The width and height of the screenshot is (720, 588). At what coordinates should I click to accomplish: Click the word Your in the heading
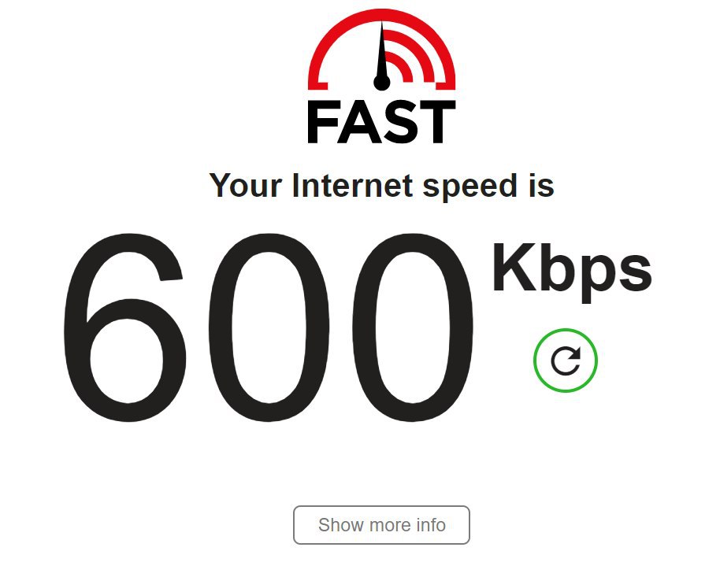(x=245, y=185)
